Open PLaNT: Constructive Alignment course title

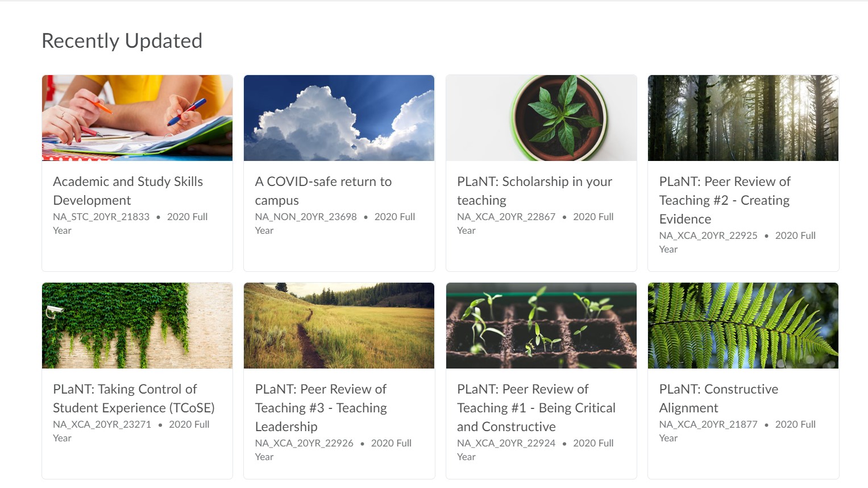719,398
